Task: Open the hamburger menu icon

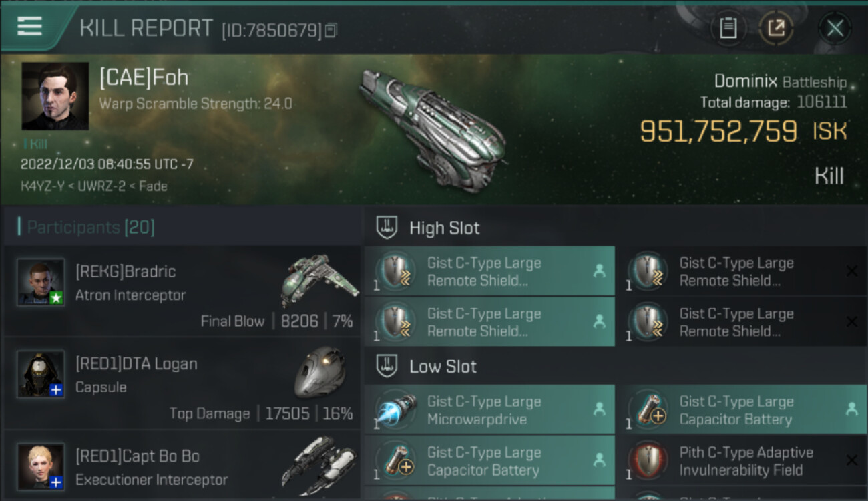Action: [x=30, y=27]
